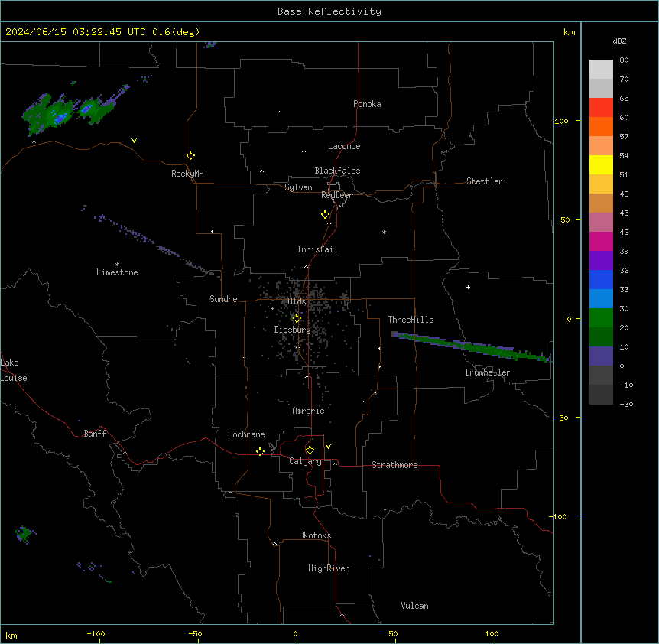Click the Strathmore label
Viewport: 659px width, 644px height.
coord(394,465)
